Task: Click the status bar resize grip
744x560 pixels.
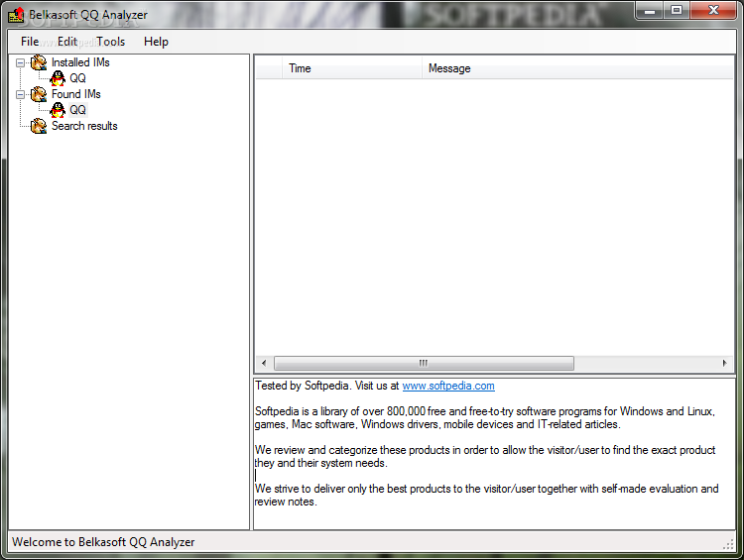Action: coord(728,545)
